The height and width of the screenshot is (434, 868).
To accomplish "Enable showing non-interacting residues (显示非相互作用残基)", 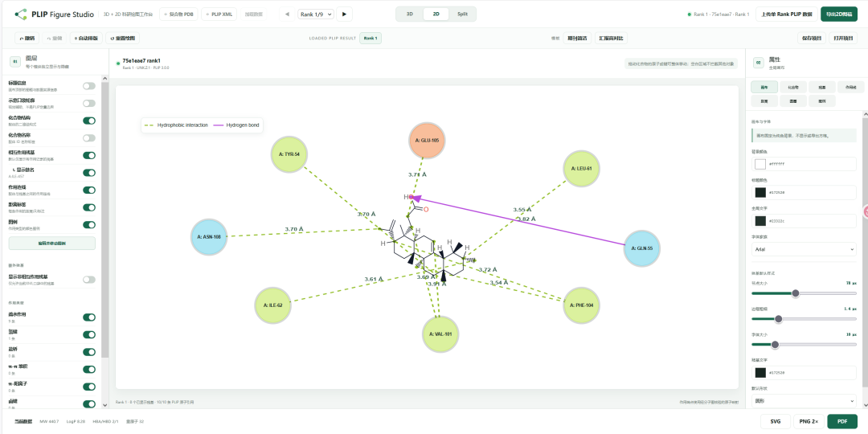I will [x=88, y=280].
